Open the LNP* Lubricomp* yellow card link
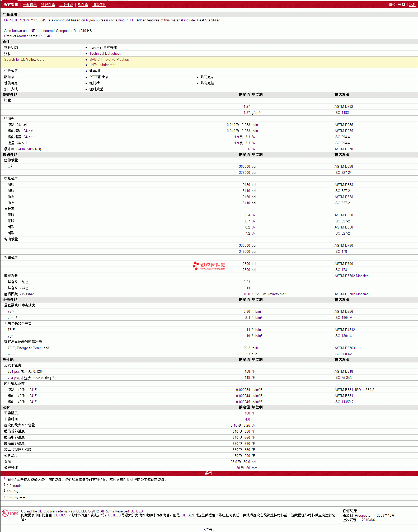418x532 pixels. [x=102, y=65]
